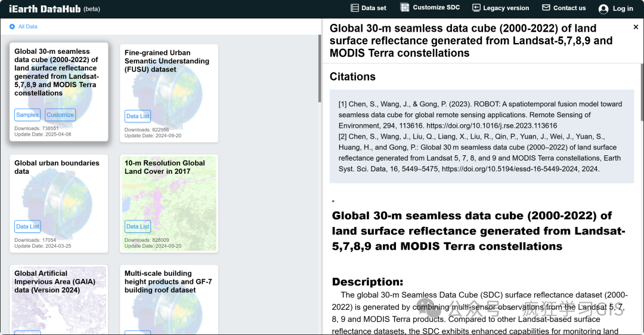Select the Global 30-m seamless data cube card
This screenshot has width=644, height=335.
pyautogui.click(x=58, y=92)
